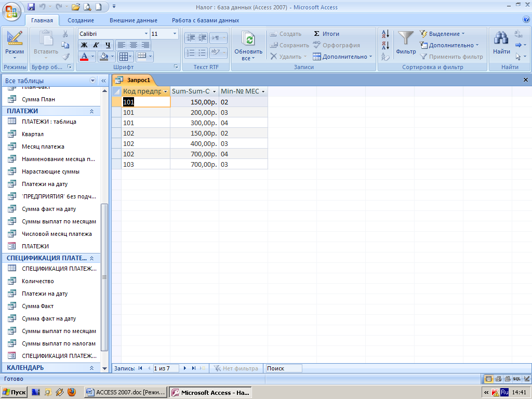Open database via Quick Access folder icon

tap(76, 7)
